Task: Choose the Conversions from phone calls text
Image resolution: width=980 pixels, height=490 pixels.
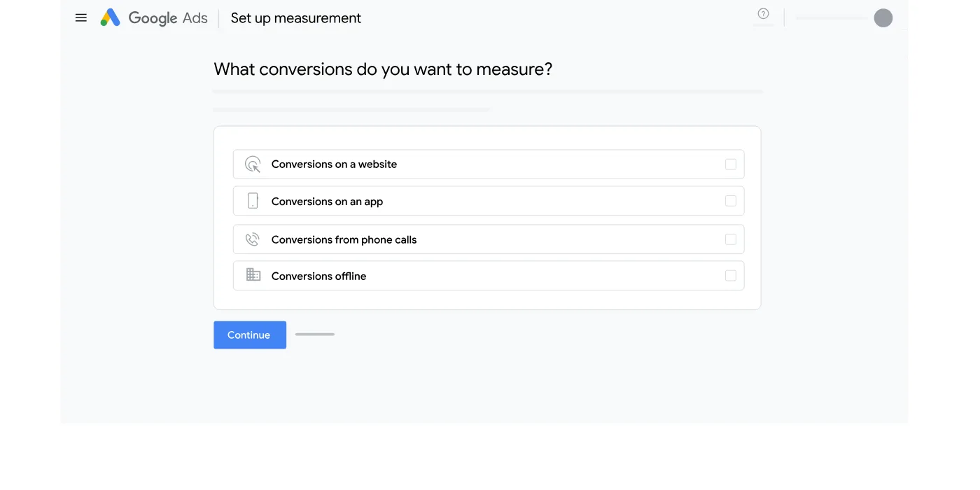Action: [x=344, y=239]
